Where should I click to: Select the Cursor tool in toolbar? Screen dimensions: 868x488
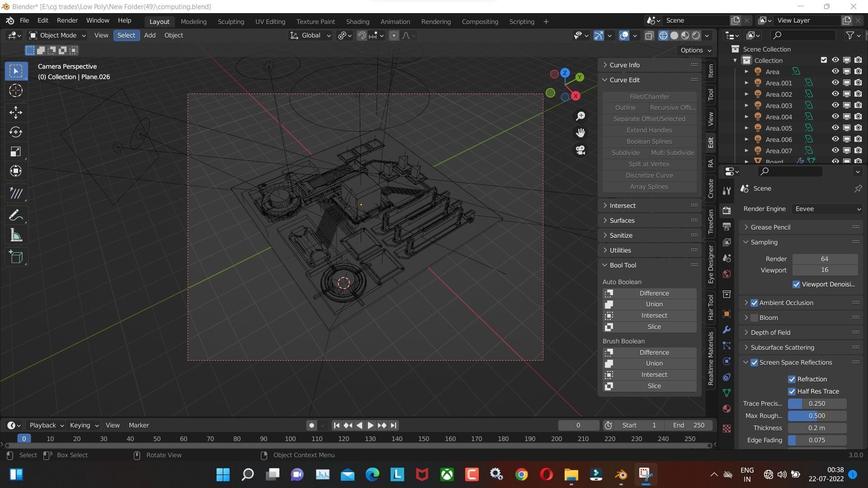[16, 91]
